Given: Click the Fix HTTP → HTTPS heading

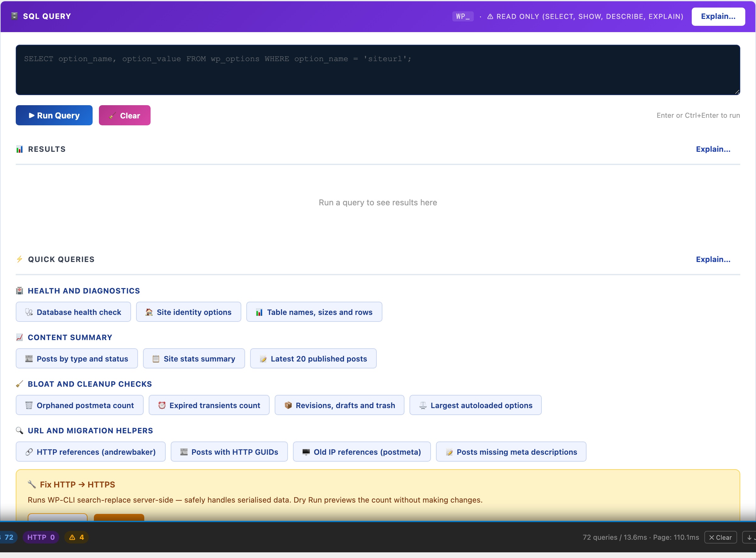Looking at the screenshot, I should 77,484.
